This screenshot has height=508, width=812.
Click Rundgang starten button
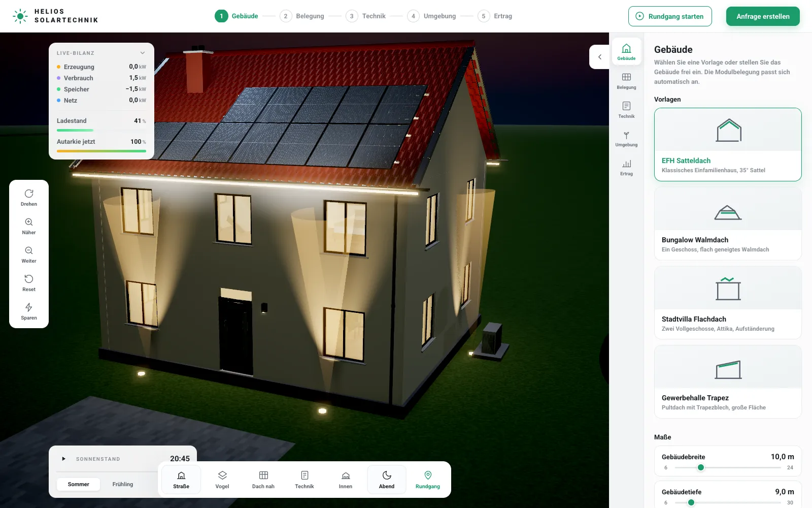click(670, 16)
